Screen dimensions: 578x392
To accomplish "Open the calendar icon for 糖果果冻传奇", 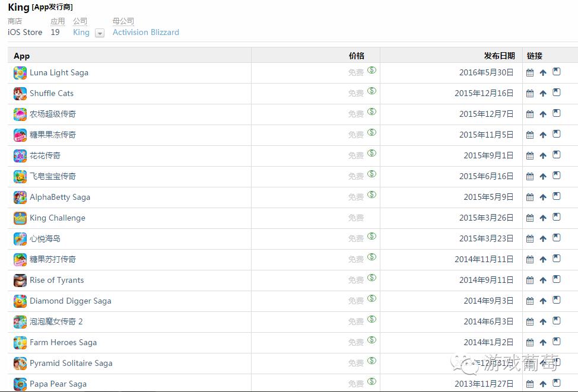I will [x=530, y=135].
